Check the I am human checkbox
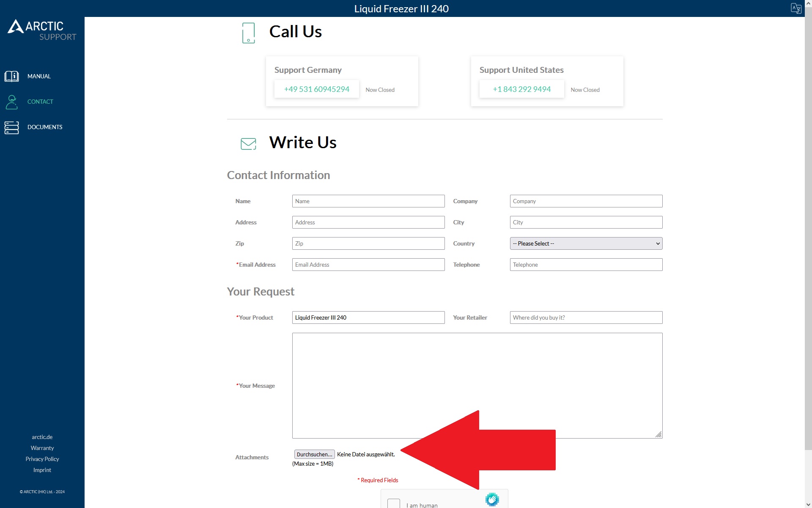The image size is (812, 508). (393, 503)
